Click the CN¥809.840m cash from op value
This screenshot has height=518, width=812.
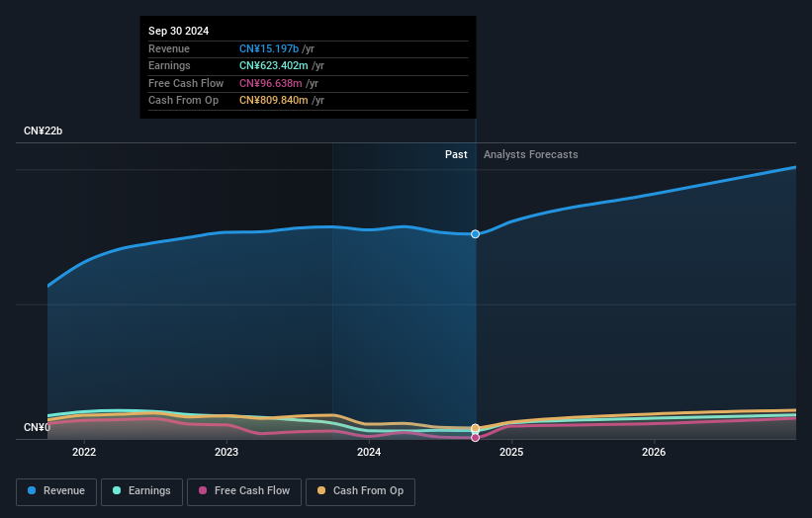(273, 101)
